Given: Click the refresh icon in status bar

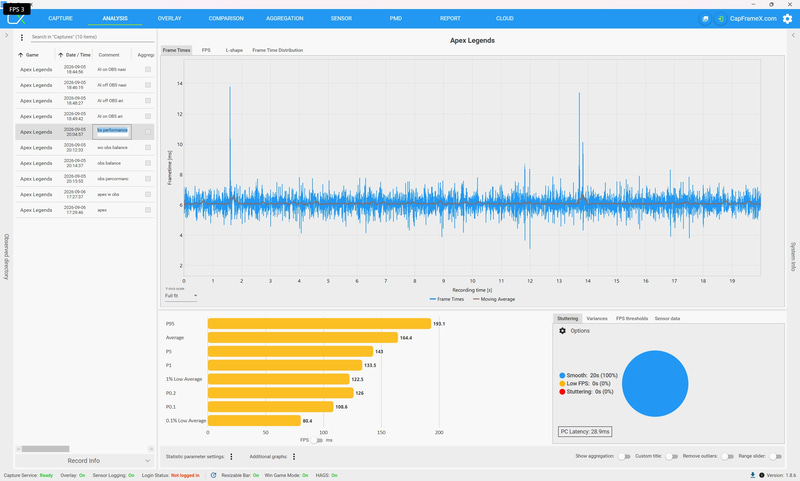Looking at the screenshot, I should [213, 475].
